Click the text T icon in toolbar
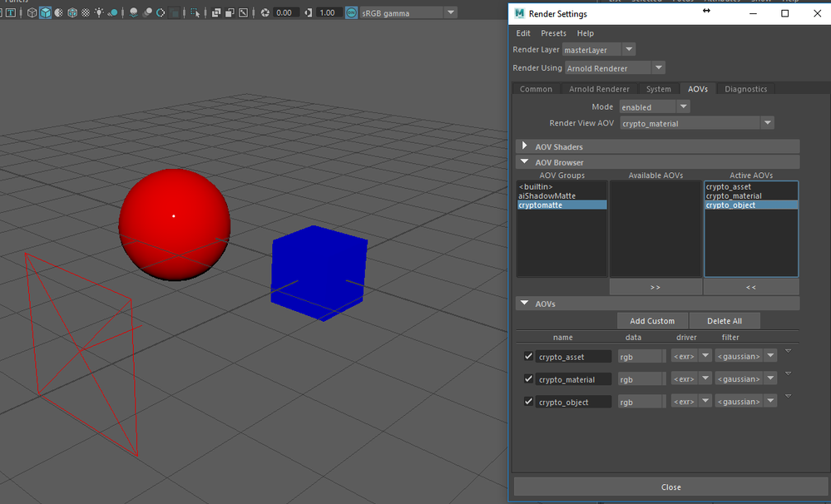831x504 pixels. (x=11, y=12)
